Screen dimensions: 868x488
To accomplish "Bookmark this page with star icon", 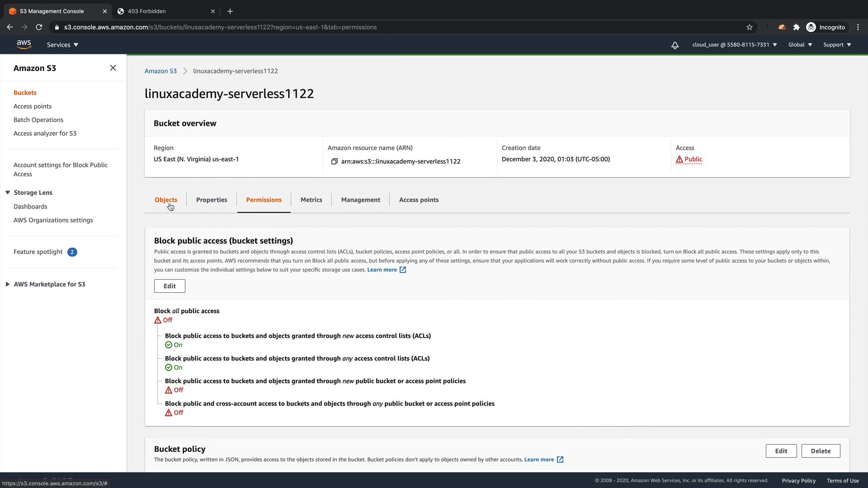I will click(750, 27).
